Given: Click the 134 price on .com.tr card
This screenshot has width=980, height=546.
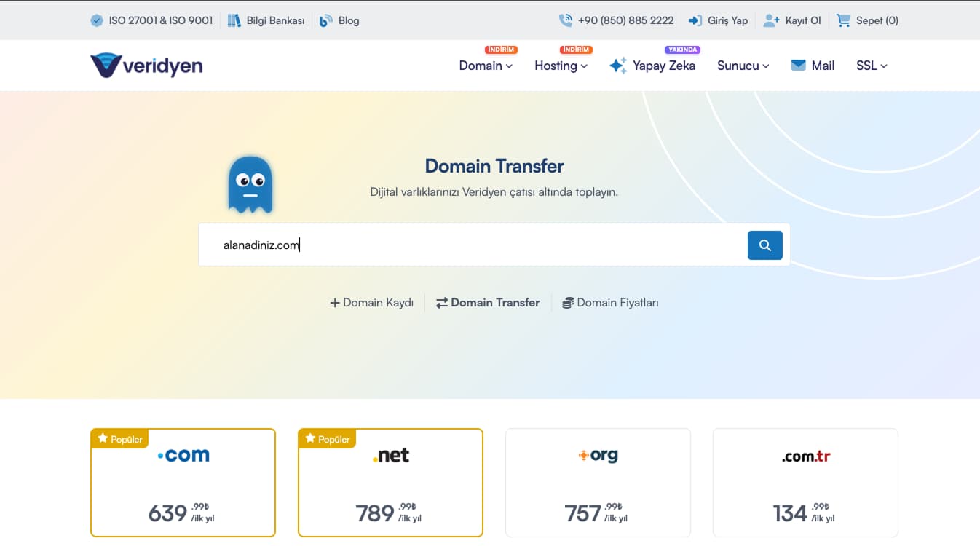Looking at the screenshot, I should 790,513.
